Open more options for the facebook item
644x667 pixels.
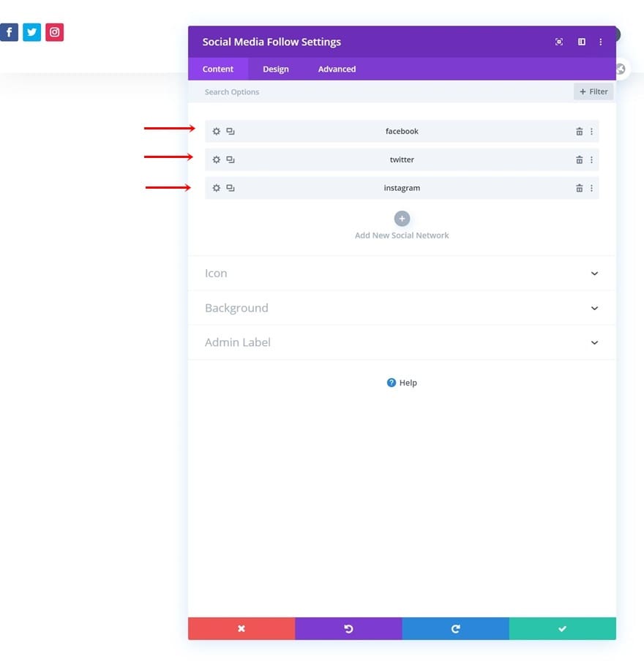pos(591,132)
